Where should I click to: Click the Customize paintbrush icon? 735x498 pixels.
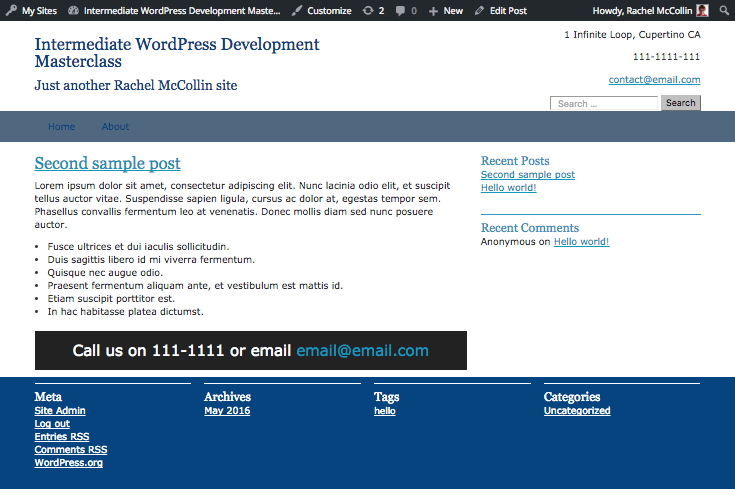pos(296,10)
